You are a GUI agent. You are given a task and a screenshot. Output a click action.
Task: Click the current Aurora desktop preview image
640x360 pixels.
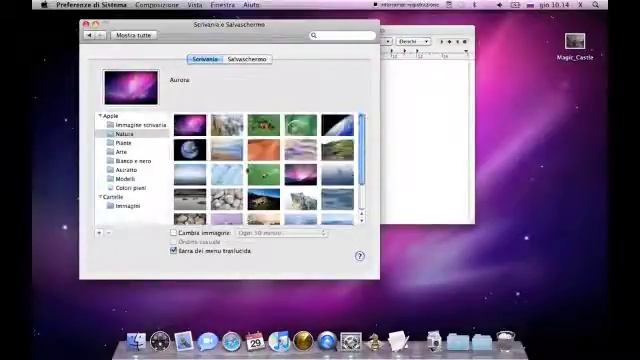coord(131,87)
